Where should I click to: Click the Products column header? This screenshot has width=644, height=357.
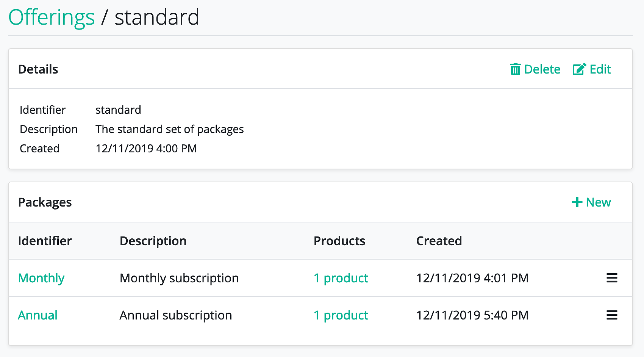tap(339, 241)
